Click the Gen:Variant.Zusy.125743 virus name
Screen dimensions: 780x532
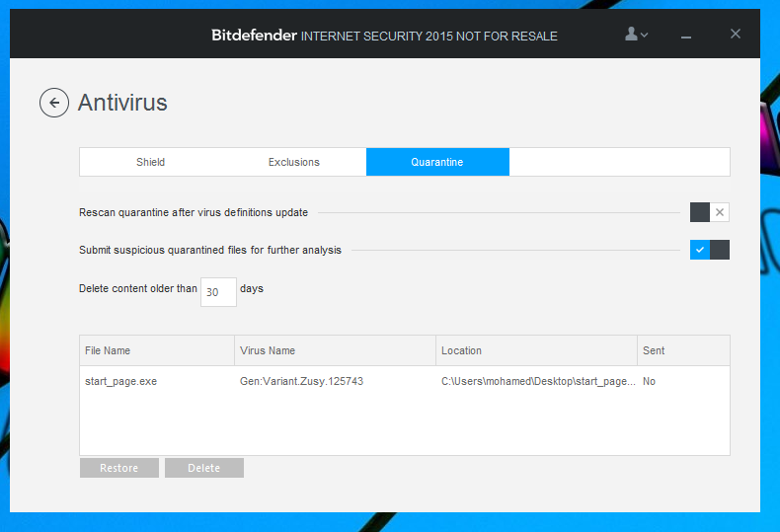click(x=301, y=381)
